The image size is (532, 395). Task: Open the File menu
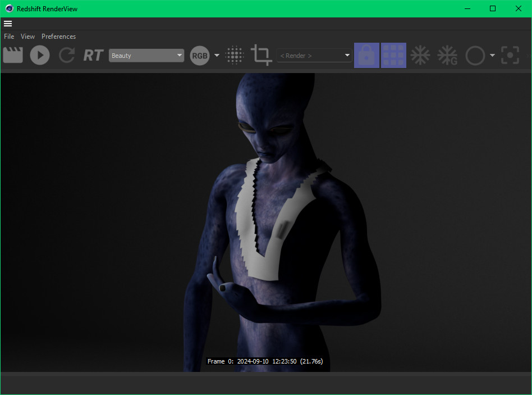pyautogui.click(x=9, y=37)
